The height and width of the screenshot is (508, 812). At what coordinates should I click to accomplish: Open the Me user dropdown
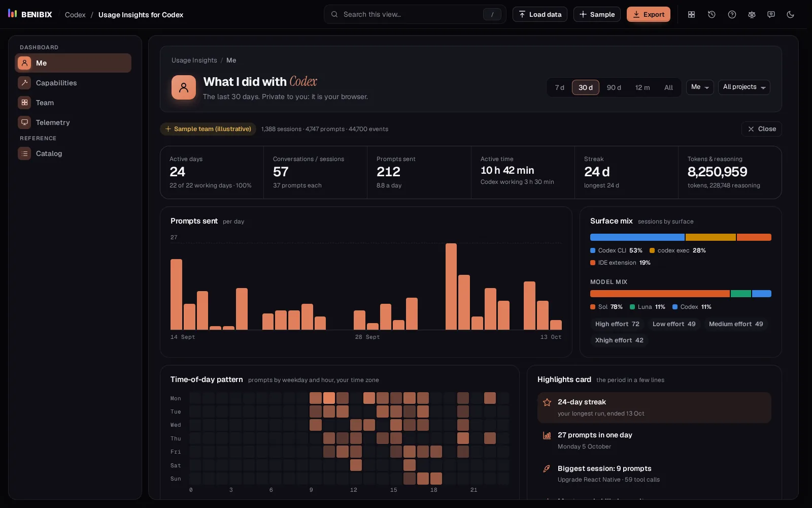700,87
